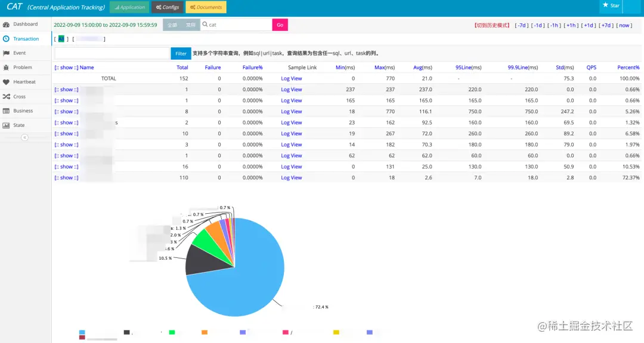This screenshot has width=644, height=343.
Task: Sort by the 95Line(ms) column header
Action: [x=468, y=67]
